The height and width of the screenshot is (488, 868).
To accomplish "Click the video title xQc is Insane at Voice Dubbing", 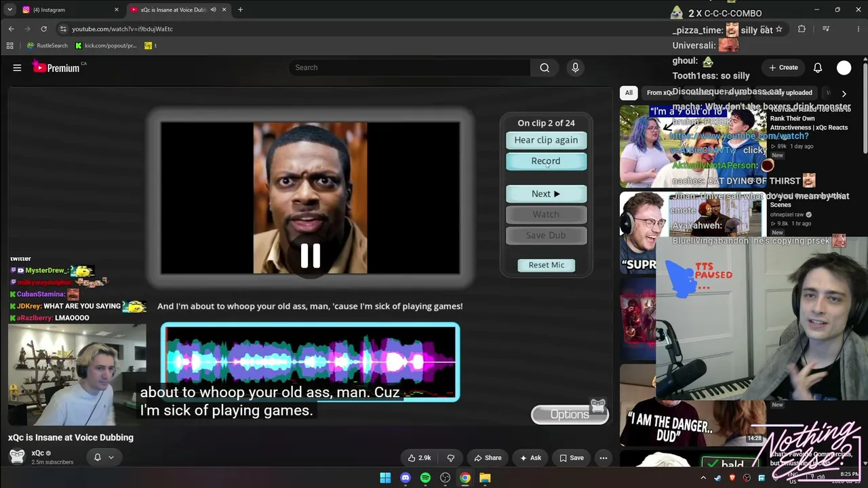I will tap(71, 438).
